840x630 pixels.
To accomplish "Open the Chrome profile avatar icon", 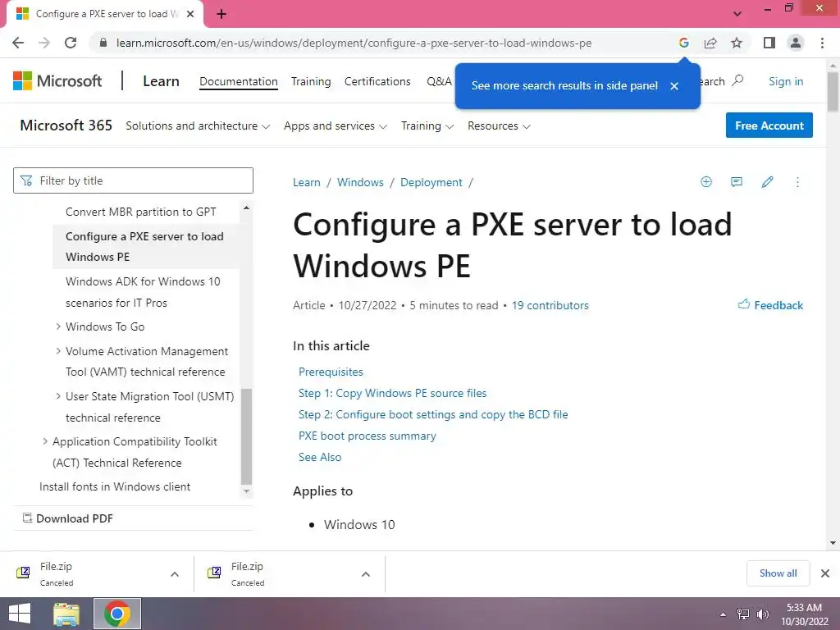I will (x=796, y=43).
